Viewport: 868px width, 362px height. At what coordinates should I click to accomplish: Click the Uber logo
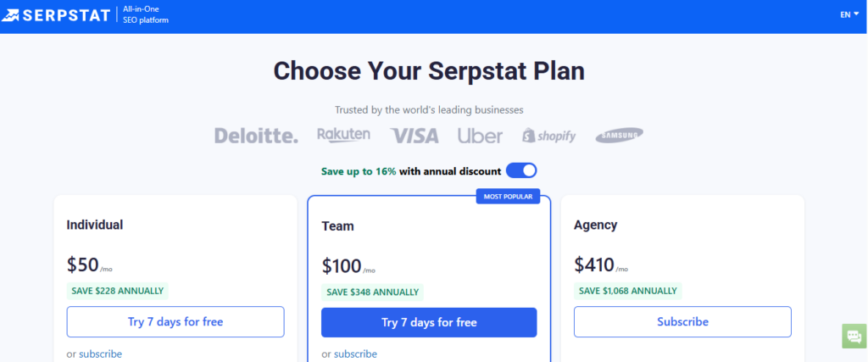click(x=480, y=136)
